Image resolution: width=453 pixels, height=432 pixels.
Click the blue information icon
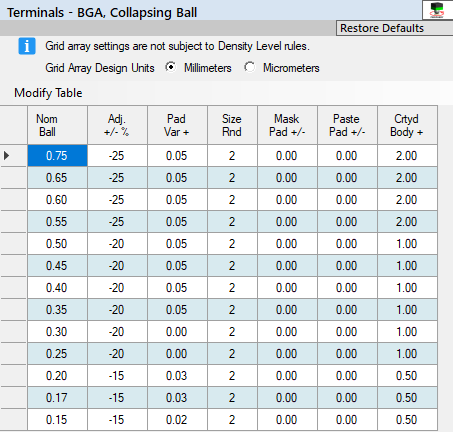[x=27, y=46]
